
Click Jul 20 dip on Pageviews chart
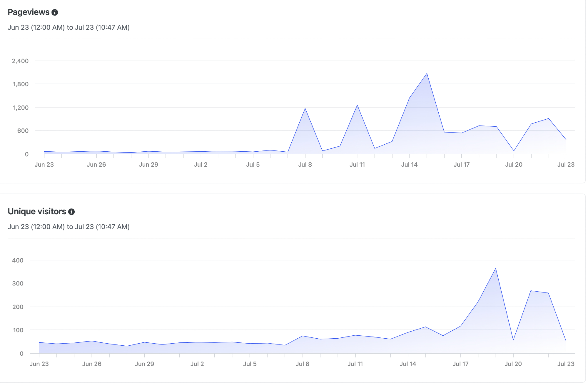(x=514, y=151)
